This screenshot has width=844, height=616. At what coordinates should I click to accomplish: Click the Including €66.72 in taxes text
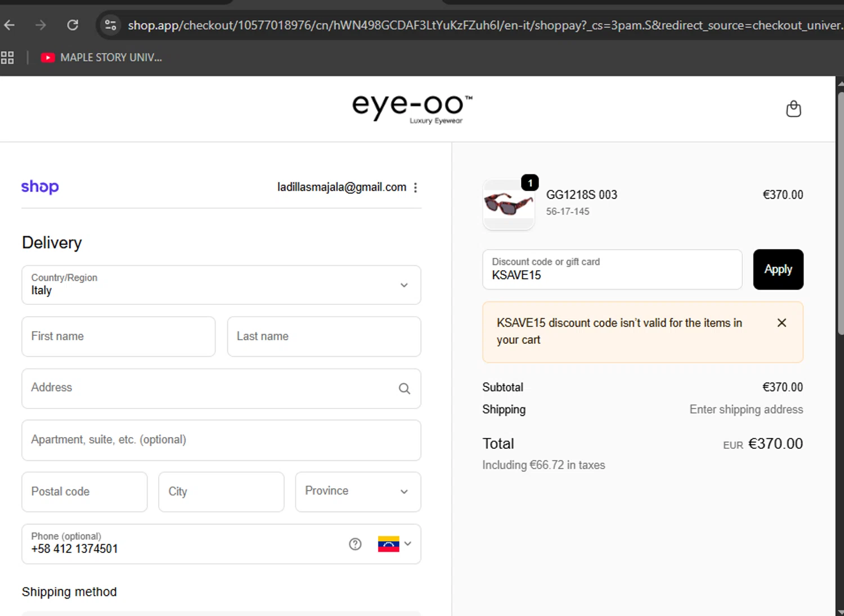point(544,465)
